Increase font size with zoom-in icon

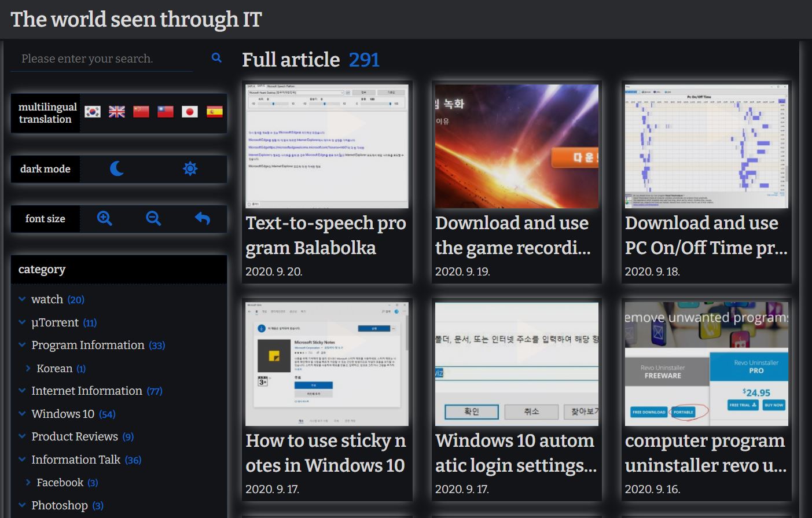104,218
